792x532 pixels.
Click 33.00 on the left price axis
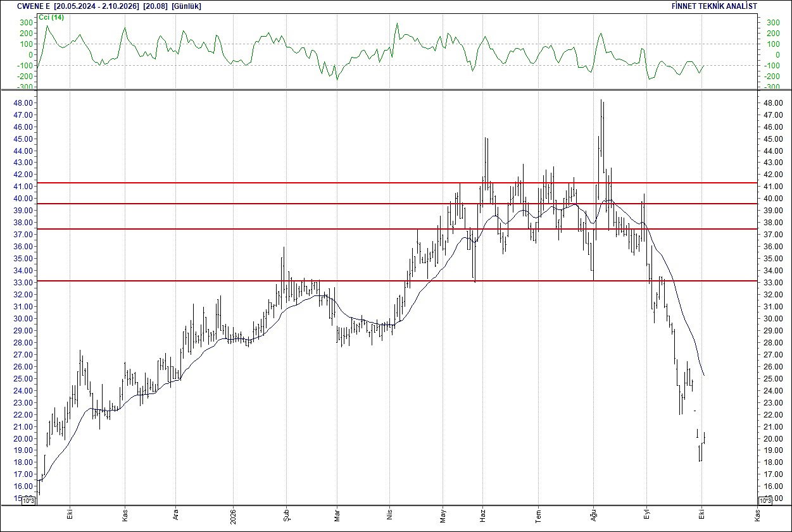point(23,283)
